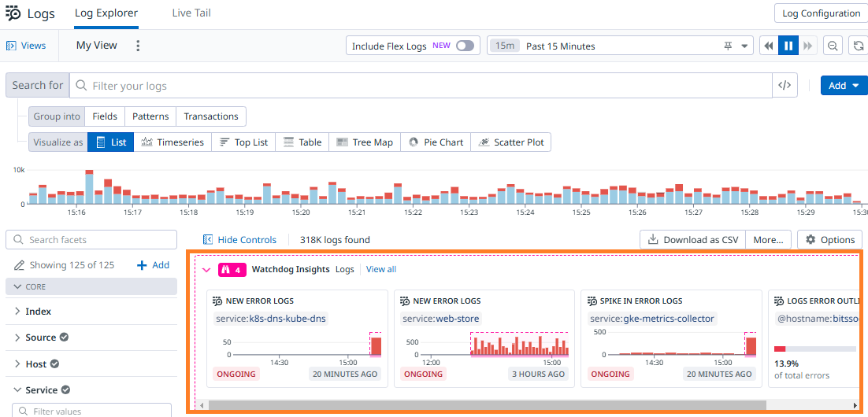The image size is (868, 417).
Task: Select the Timeseries visualization
Action: 172,142
